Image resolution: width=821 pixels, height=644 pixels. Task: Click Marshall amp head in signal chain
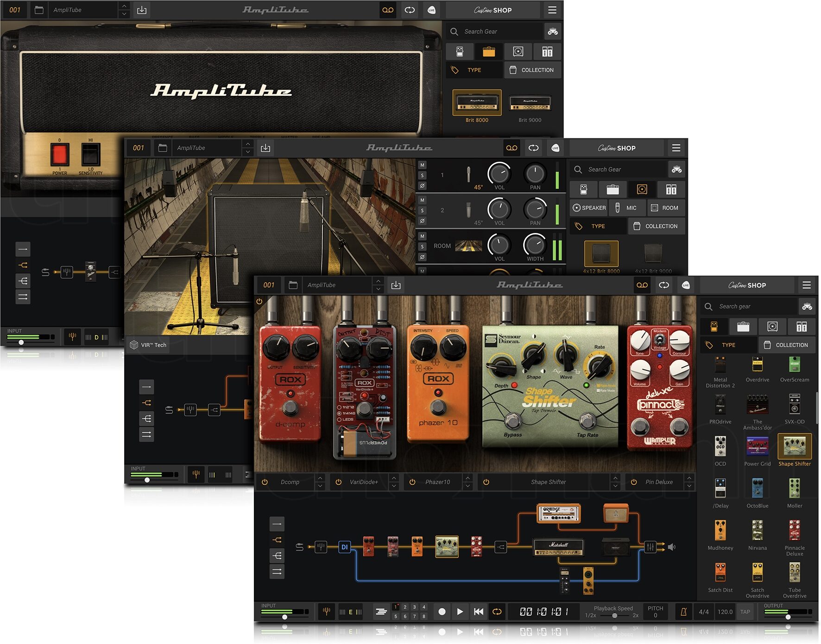558,547
